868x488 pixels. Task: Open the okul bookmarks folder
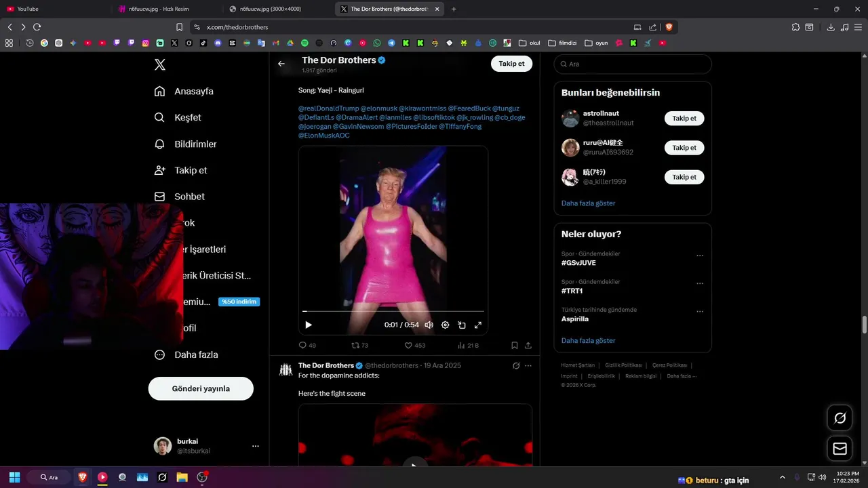point(530,43)
